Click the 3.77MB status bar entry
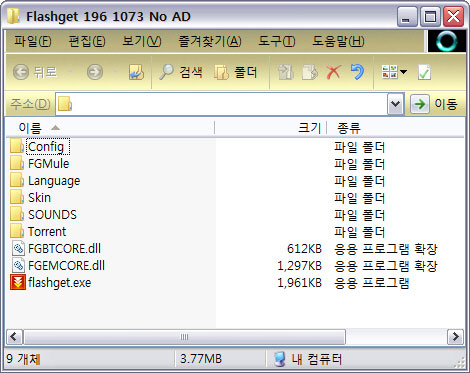The width and height of the screenshot is (470, 373). click(201, 359)
